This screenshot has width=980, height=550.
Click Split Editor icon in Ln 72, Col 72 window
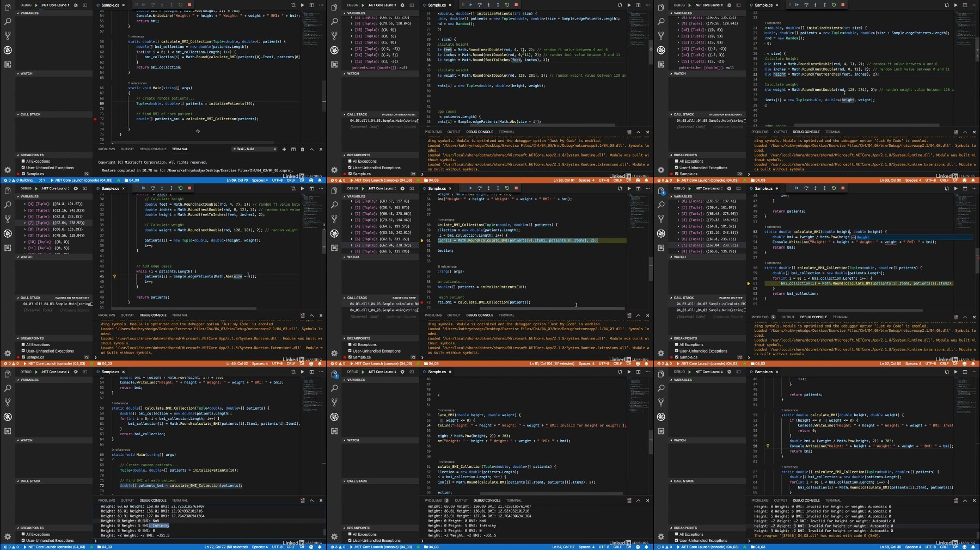[311, 372]
